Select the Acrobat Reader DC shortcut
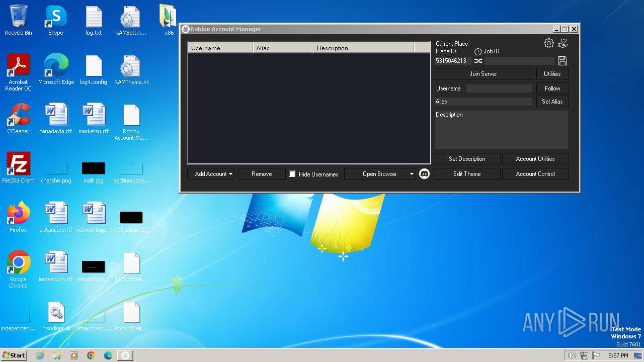 [18, 72]
